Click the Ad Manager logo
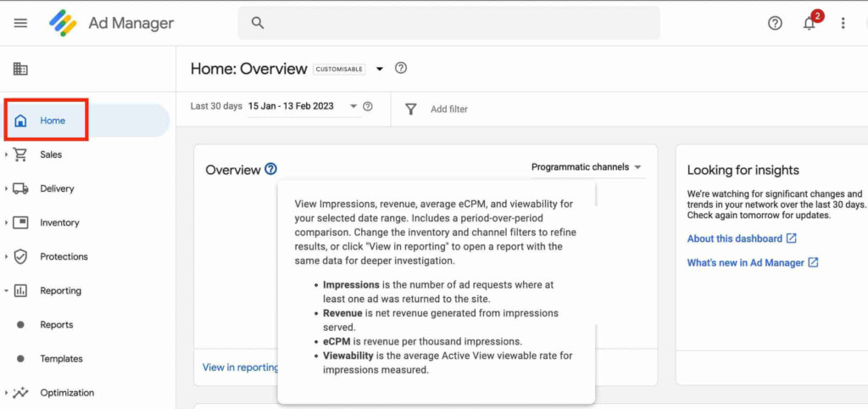 coord(64,23)
